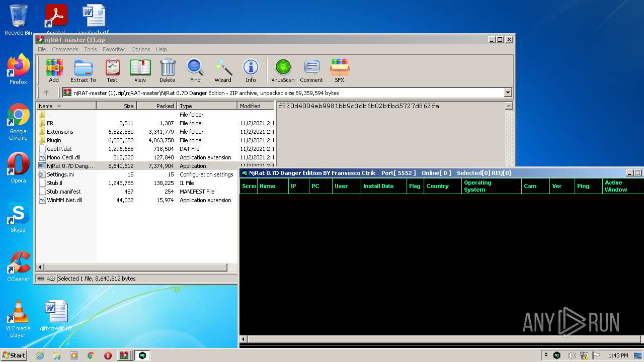Click the View toolbar icon
Image resolution: width=644 pixels, height=362 pixels.
pos(140,70)
